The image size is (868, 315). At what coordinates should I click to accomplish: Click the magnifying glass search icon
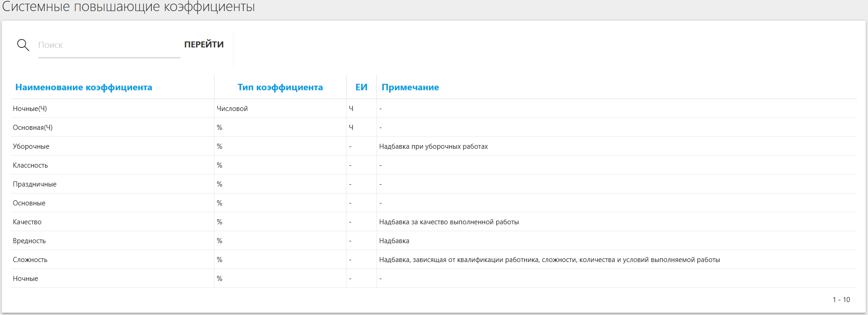(23, 45)
